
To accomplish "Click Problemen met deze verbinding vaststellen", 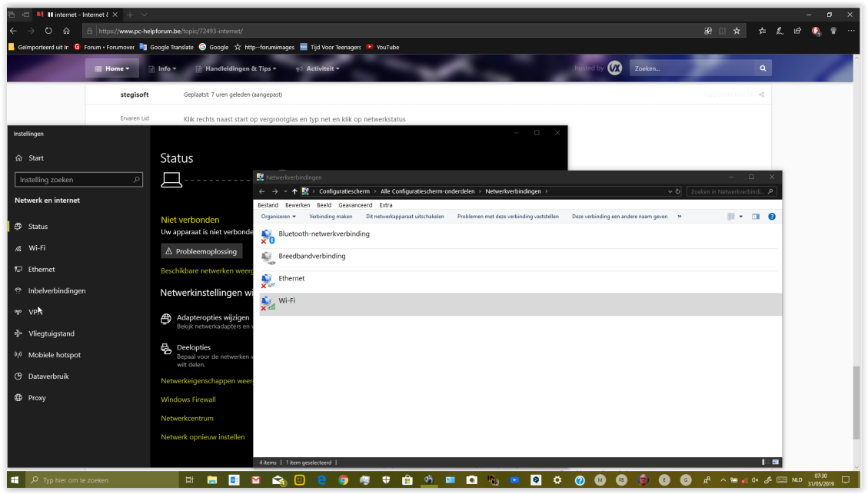I will point(507,217).
